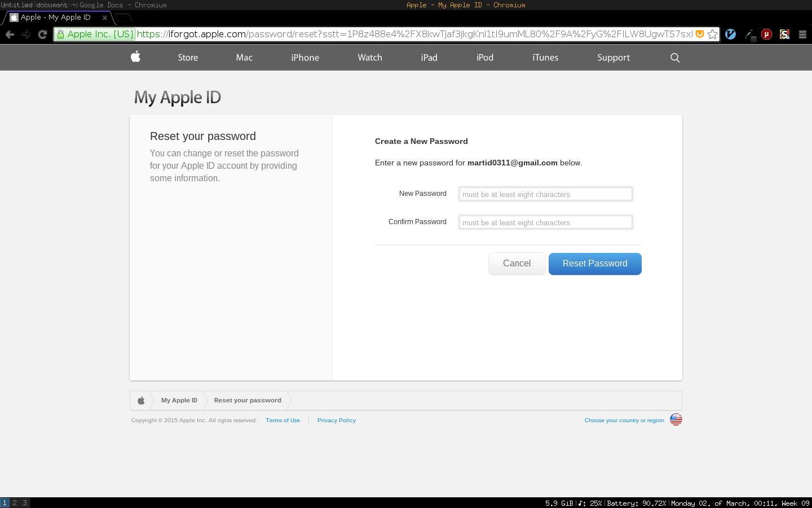The image size is (812, 508).
Task: Open Terms of Use link
Action: [283, 420]
